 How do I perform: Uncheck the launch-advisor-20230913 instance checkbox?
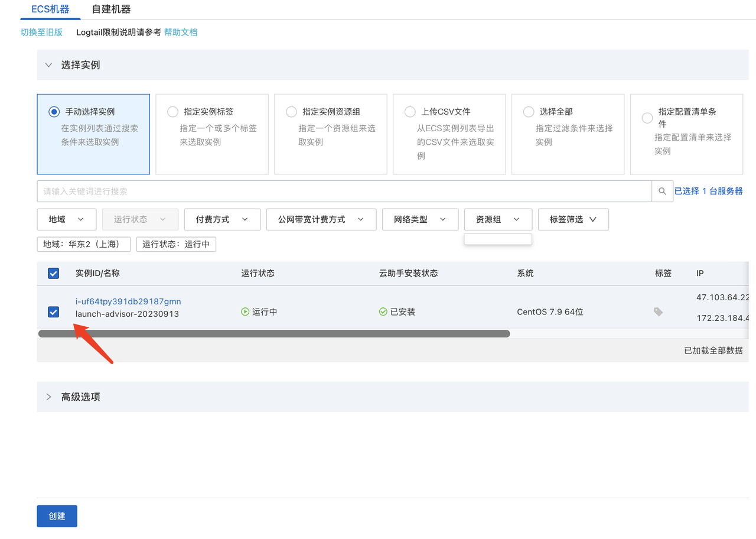coord(53,312)
